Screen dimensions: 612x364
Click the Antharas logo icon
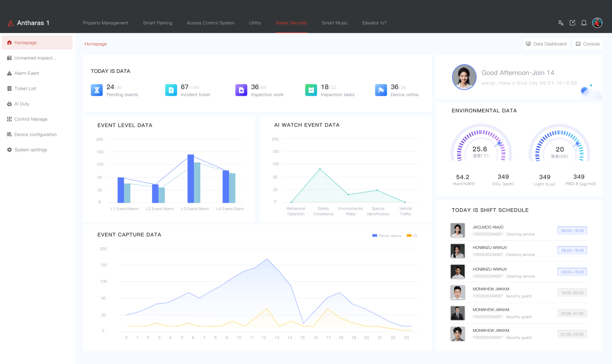[11, 23]
